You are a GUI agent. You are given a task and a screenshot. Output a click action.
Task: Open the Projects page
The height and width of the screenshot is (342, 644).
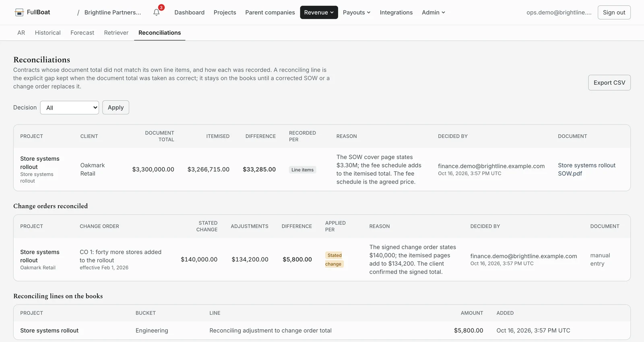[x=225, y=12]
